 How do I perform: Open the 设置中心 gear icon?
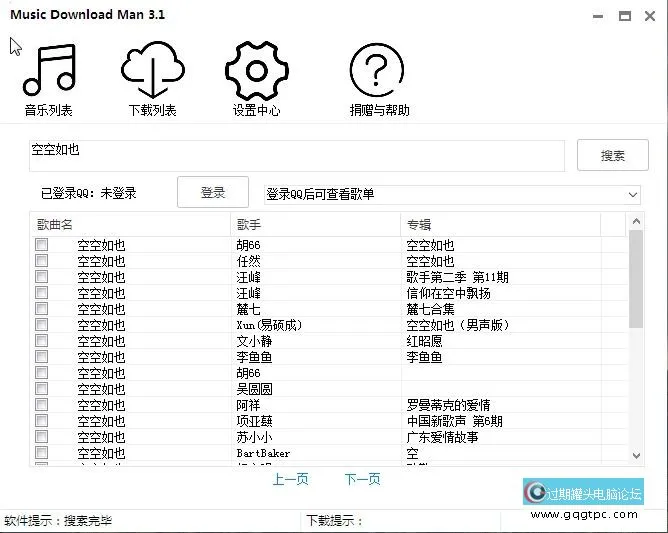(256, 71)
